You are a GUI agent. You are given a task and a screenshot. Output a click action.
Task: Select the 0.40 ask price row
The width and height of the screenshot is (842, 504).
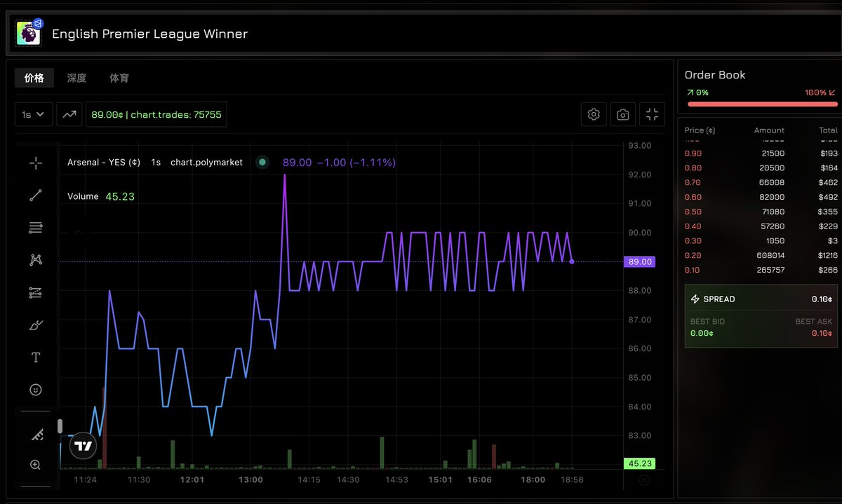761,226
